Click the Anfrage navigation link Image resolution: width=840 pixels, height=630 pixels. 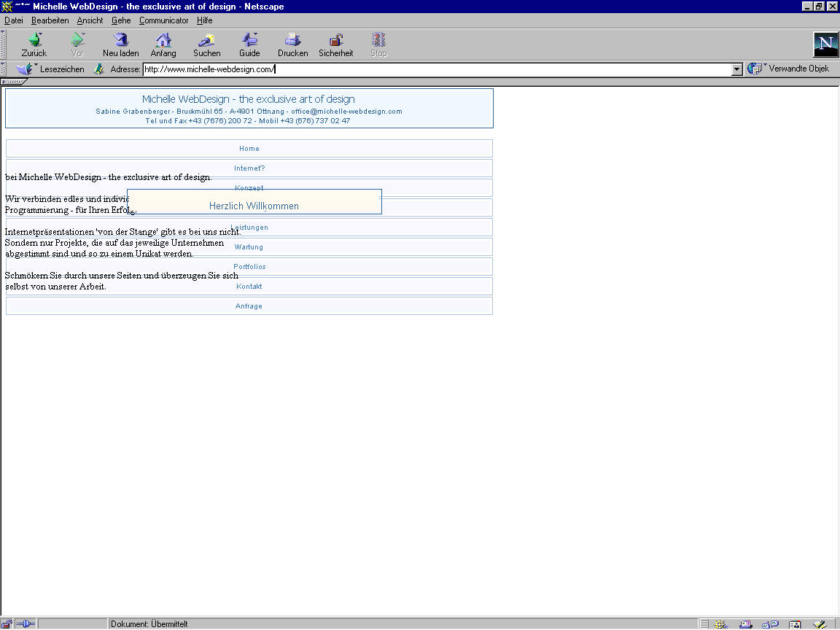click(x=249, y=306)
